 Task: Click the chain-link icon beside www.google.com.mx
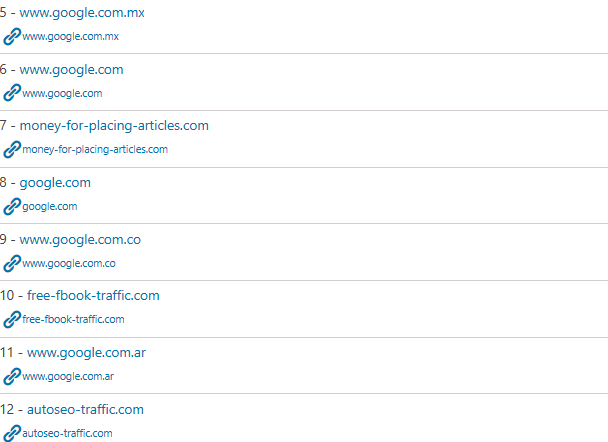tap(12, 36)
